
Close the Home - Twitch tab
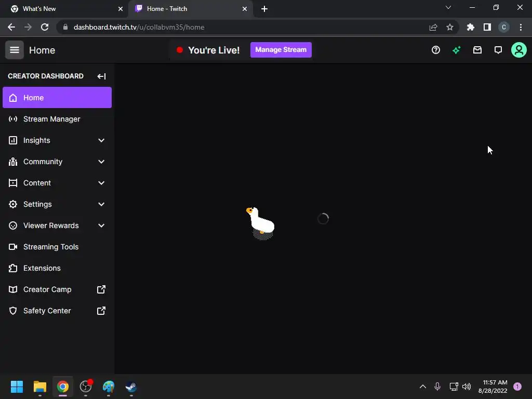pyautogui.click(x=245, y=9)
